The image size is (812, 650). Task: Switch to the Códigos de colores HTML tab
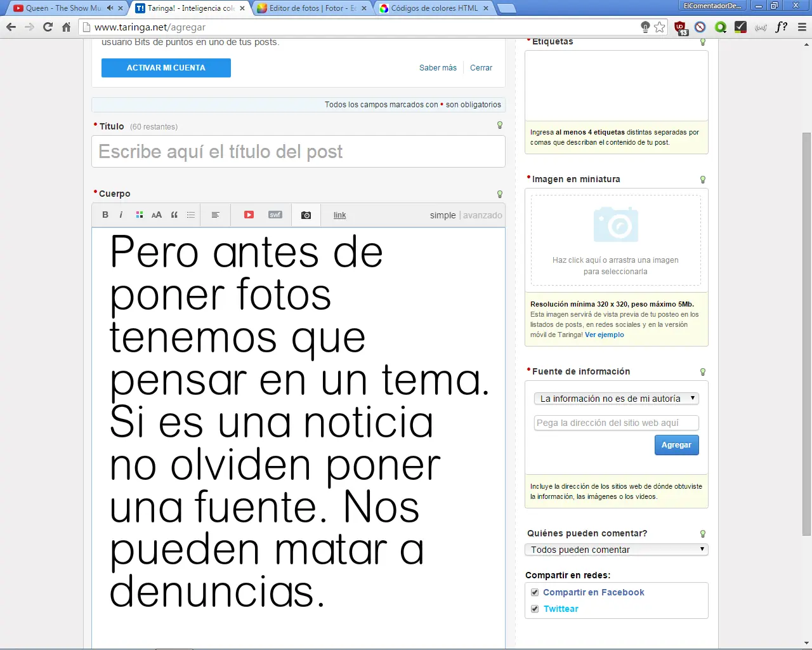coord(435,8)
